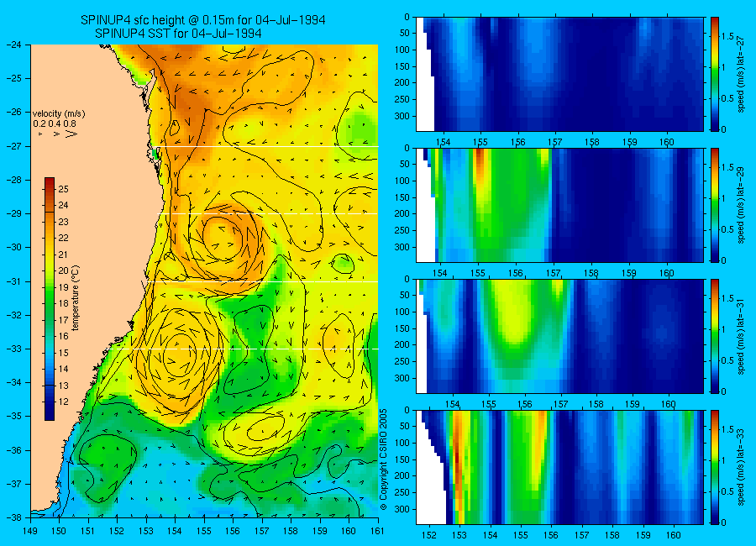
Task: Click the -36 latitude label on map axis
Action: (13, 450)
